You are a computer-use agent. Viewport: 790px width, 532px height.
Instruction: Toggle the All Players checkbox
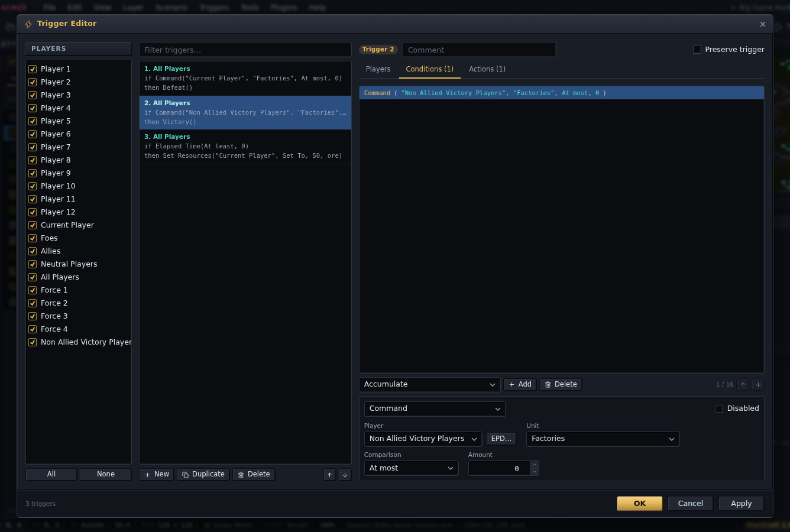33,277
